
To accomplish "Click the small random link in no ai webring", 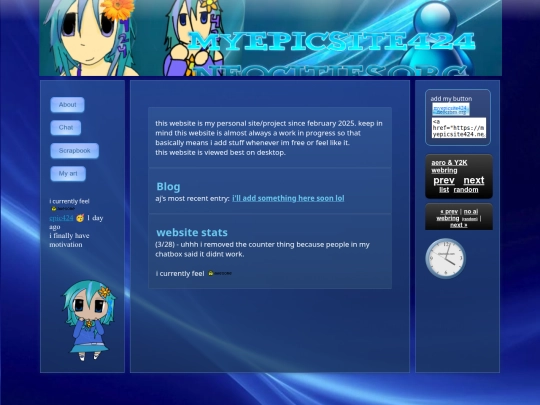I will [469, 219].
